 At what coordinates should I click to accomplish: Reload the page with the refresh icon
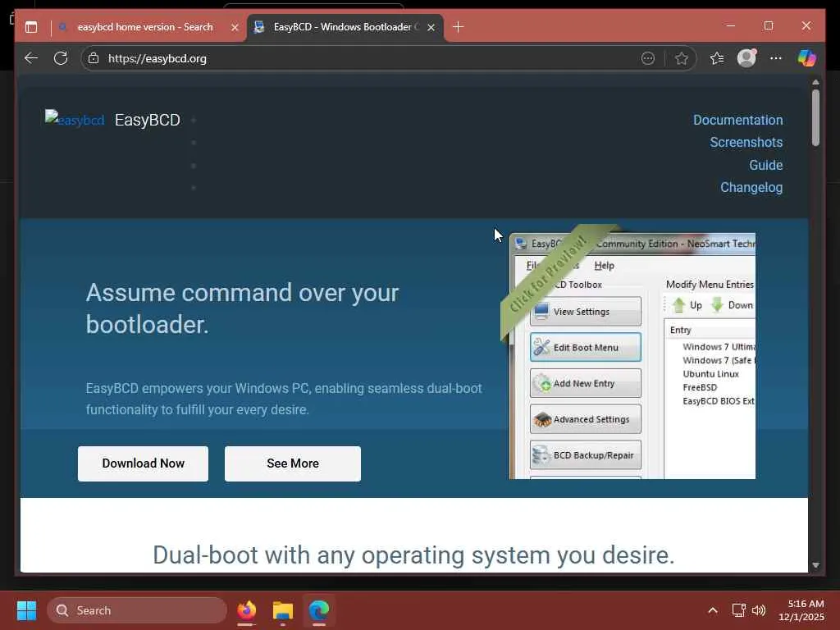pyautogui.click(x=61, y=58)
